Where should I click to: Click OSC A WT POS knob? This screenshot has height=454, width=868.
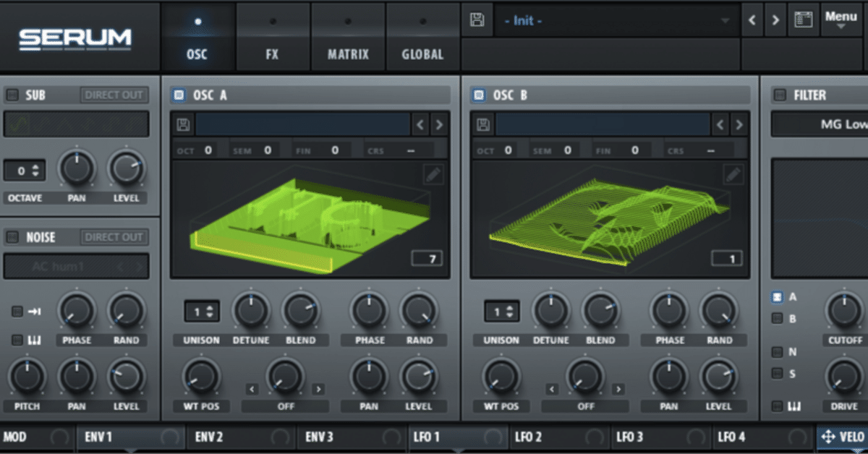click(x=202, y=377)
